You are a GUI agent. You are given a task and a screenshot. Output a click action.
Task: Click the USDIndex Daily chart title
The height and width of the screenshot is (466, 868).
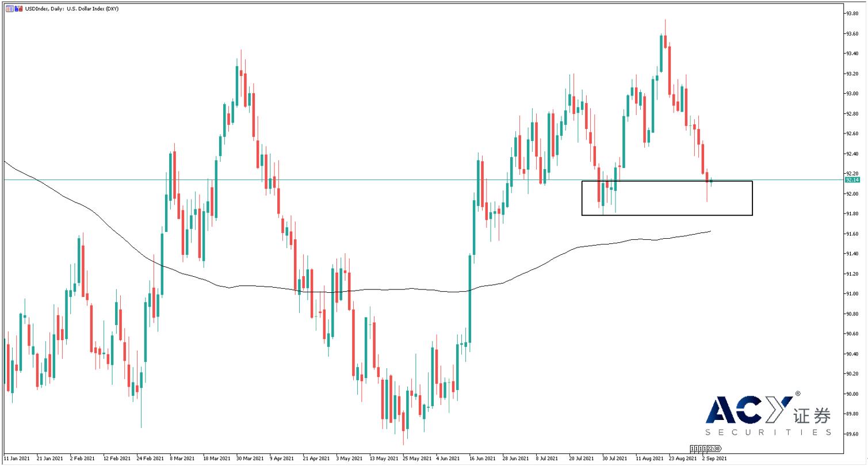(x=72, y=9)
